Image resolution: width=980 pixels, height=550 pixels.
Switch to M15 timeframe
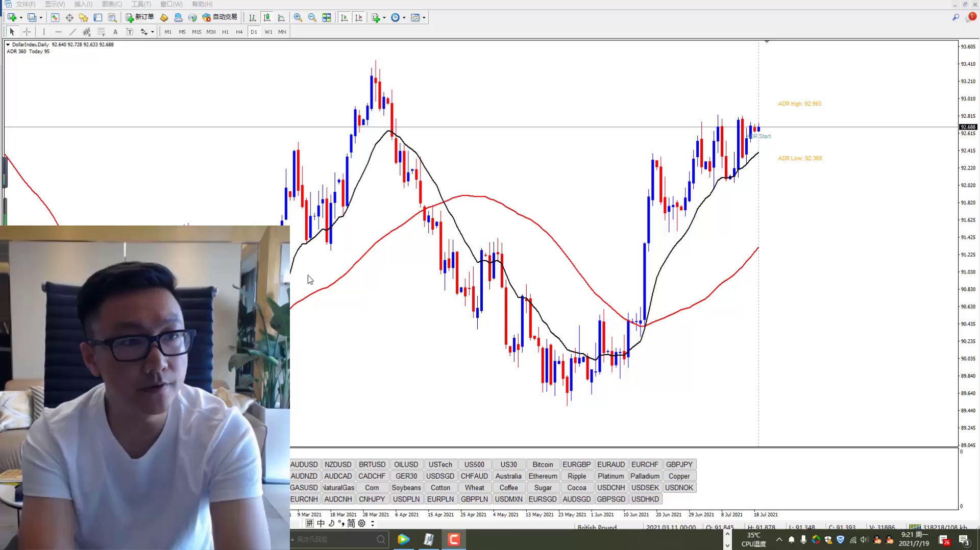(197, 32)
